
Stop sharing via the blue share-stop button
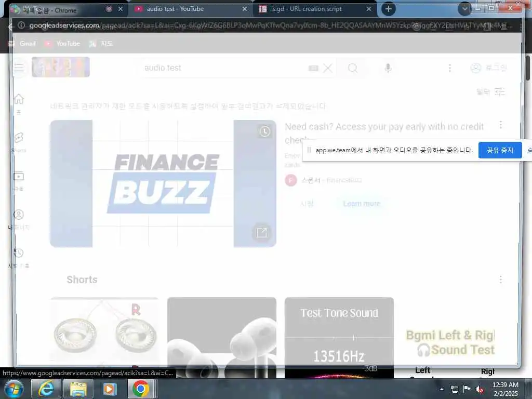[500, 150]
